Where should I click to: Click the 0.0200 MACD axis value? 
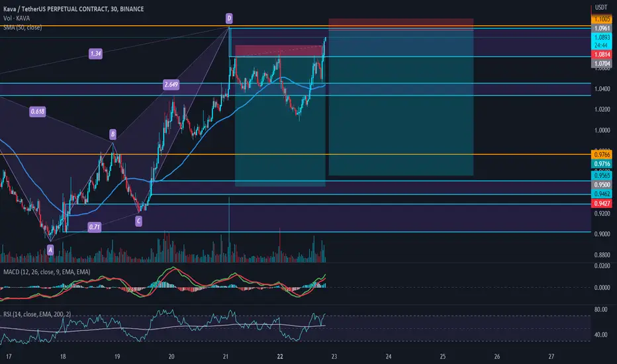coord(602,267)
